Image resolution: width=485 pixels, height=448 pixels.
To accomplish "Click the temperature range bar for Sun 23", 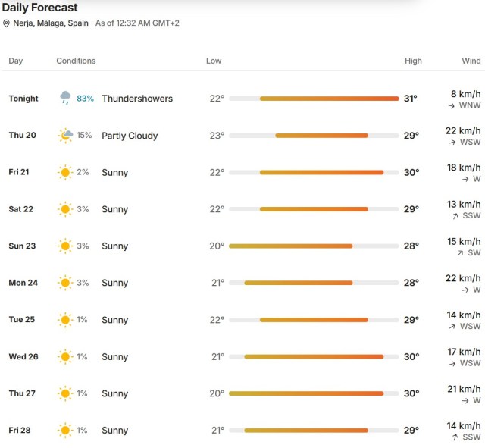I will coord(314,246).
